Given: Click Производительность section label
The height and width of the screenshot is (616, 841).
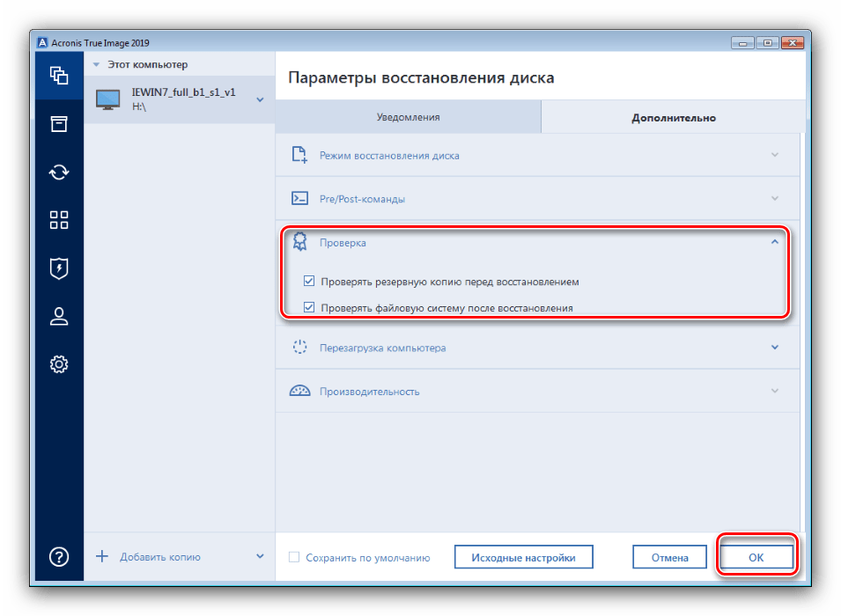Looking at the screenshot, I should 370,392.
